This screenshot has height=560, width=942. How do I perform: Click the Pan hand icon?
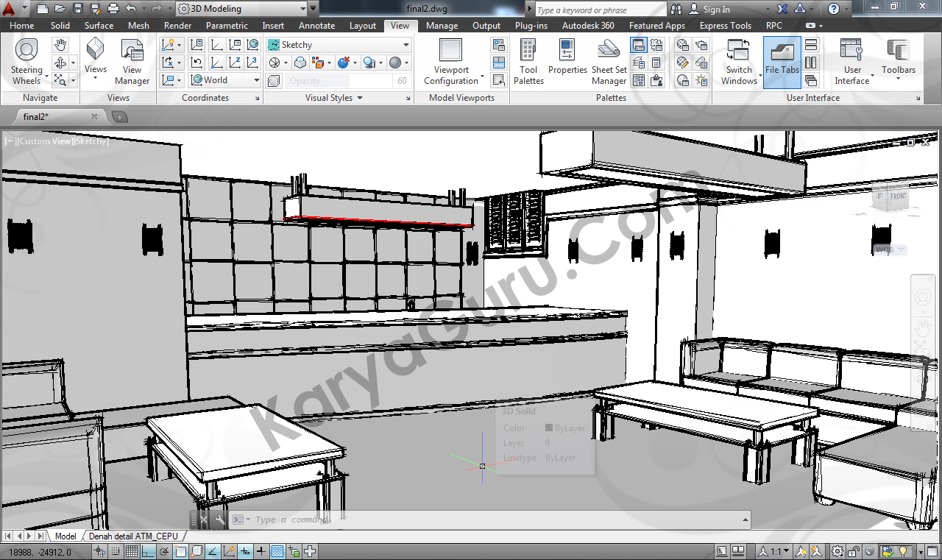click(x=60, y=46)
